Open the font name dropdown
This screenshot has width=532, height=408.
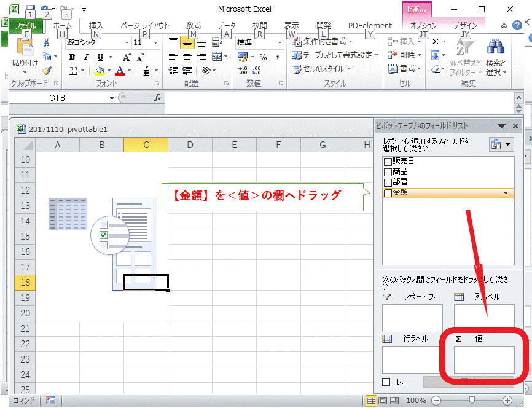126,42
